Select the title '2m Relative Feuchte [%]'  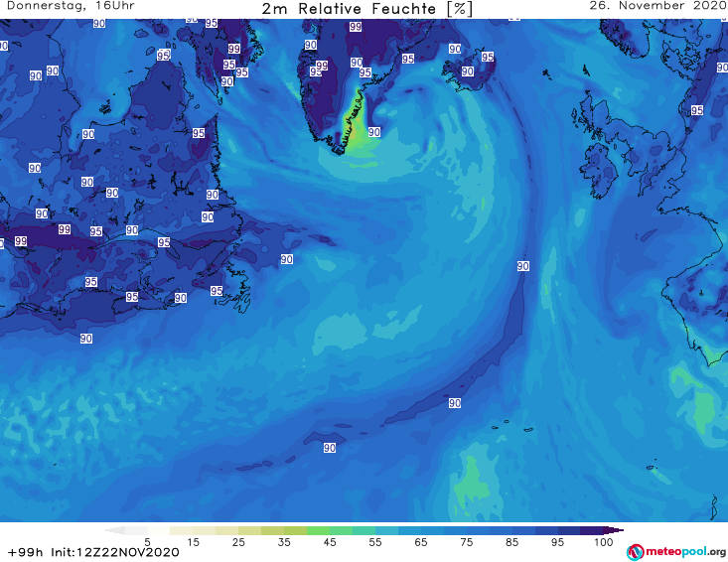coord(366,9)
